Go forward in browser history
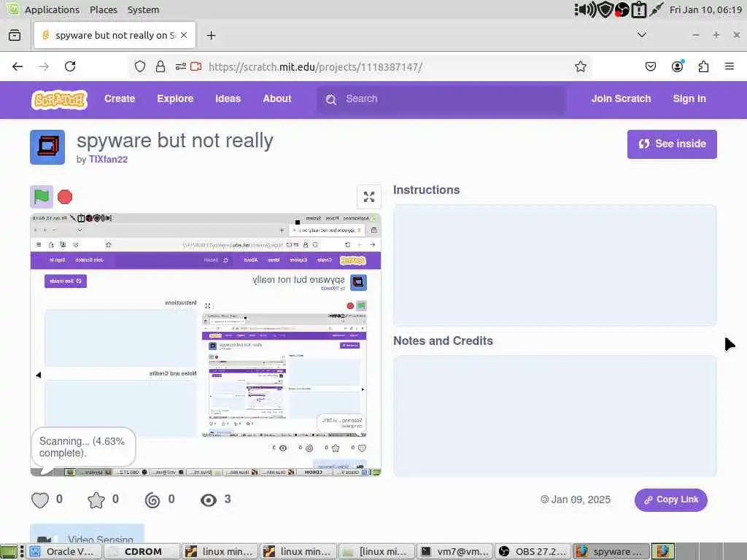Viewport: 747px width, 560px height. tap(44, 66)
